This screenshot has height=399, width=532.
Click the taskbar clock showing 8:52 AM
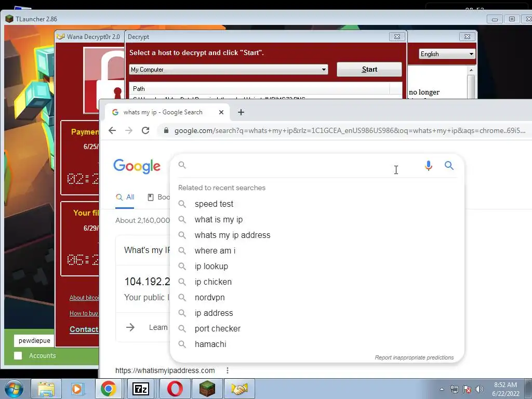pyautogui.click(x=506, y=389)
